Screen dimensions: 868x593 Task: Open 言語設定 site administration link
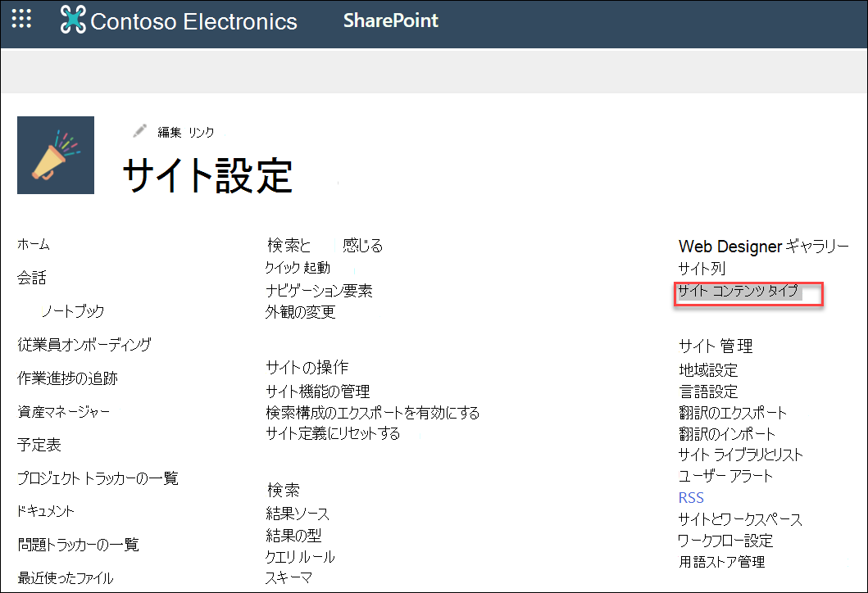click(708, 391)
